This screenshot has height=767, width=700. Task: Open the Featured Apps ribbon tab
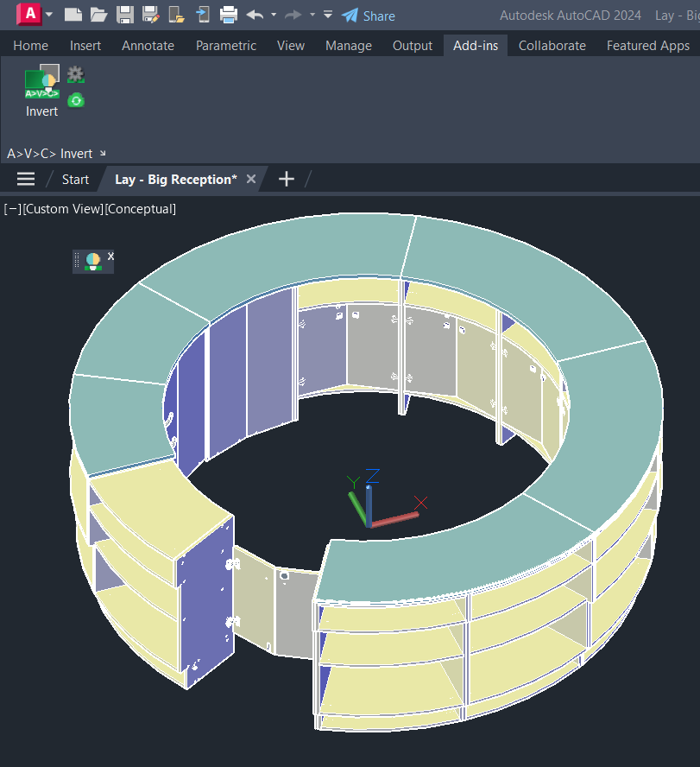pos(647,46)
